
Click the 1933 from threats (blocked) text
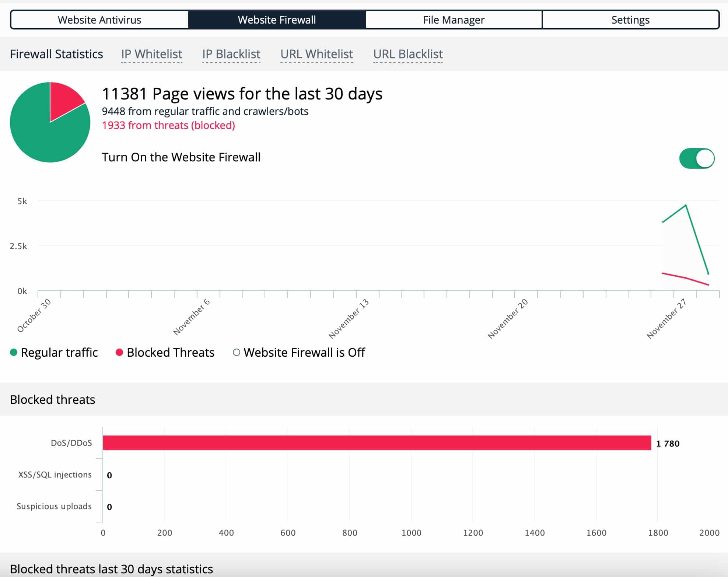pyautogui.click(x=168, y=125)
